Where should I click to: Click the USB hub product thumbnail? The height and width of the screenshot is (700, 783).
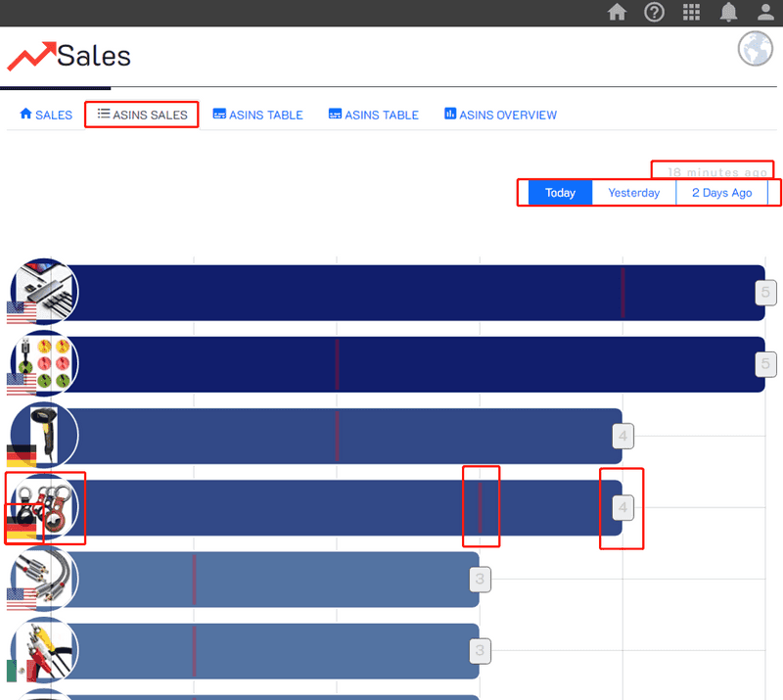(x=46, y=291)
